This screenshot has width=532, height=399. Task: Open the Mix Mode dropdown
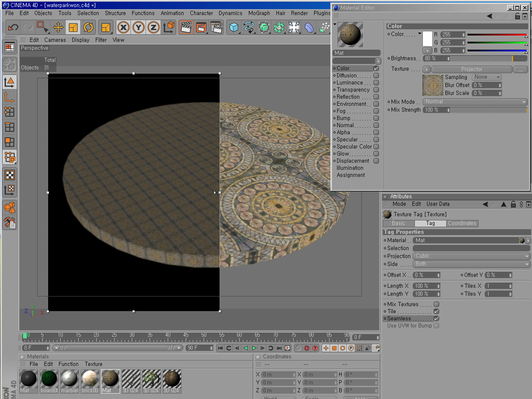pos(475,102)
